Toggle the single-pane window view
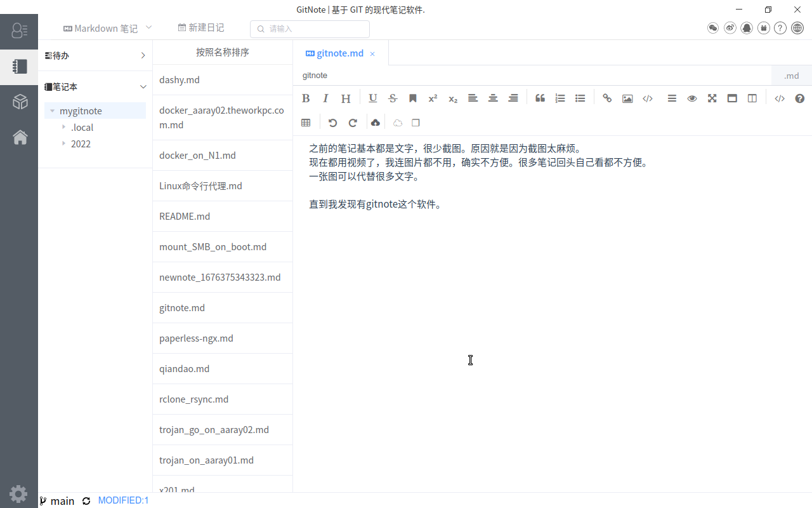Image resolution: width=812 pixels, height=508 pixels. coord(732,98)
